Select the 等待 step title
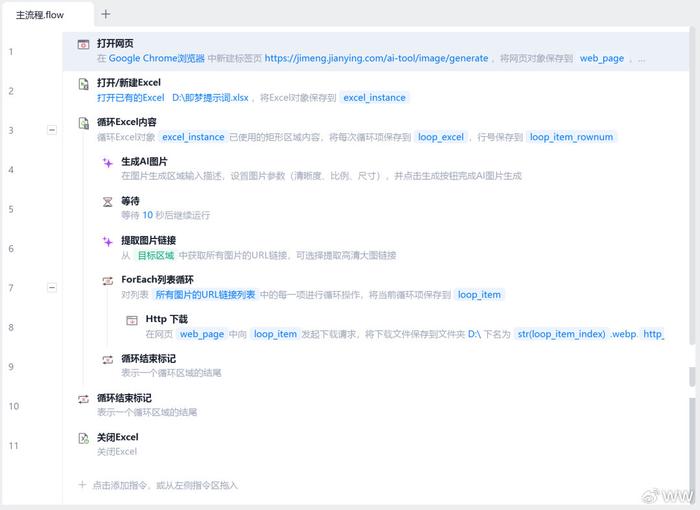This screenshot has height=510, width=700. [130, 201]
